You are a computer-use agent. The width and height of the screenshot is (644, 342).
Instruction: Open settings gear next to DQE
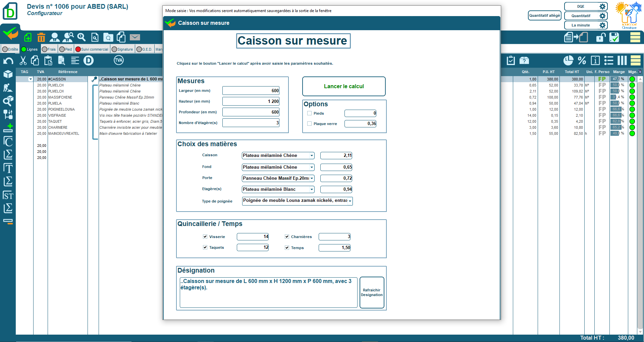[603, 6]
